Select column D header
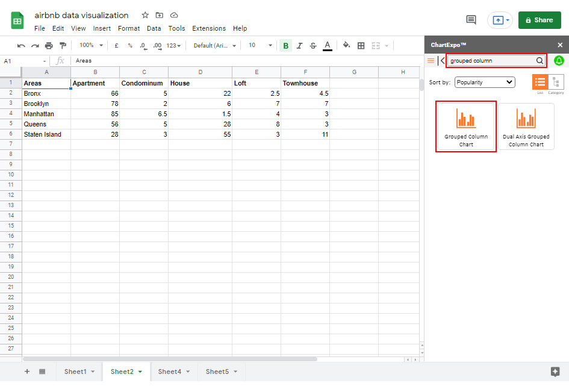 (x=201, y=72)
